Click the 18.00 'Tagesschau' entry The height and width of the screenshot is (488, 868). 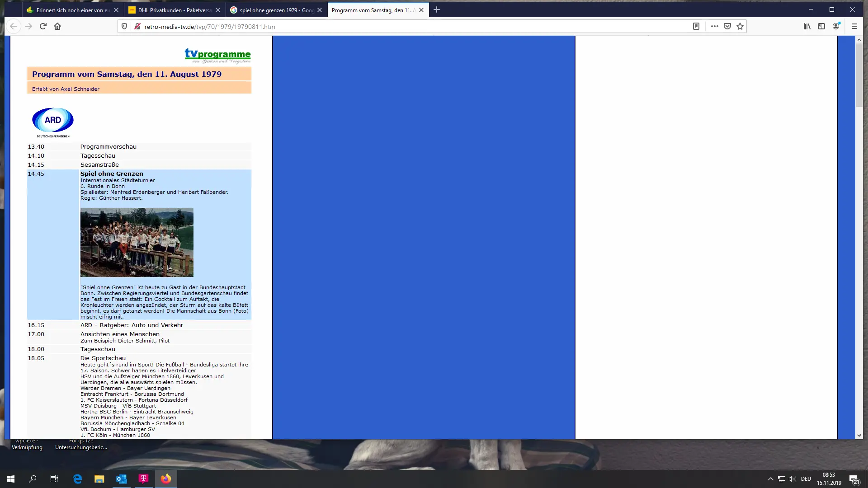point(98,349)
